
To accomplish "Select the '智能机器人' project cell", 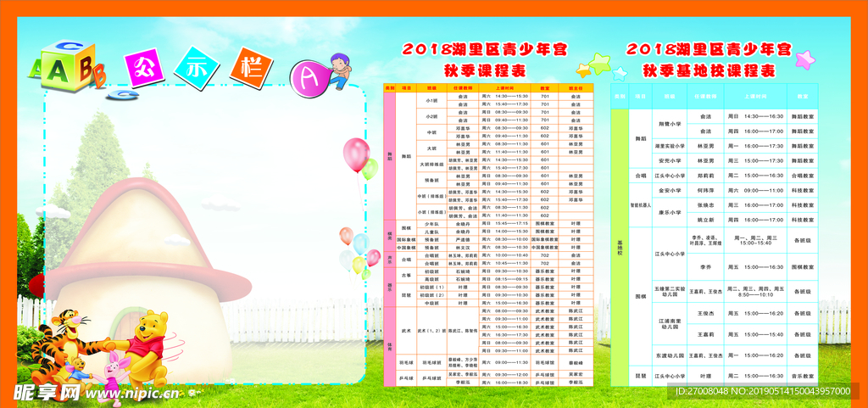I will pyautogui.click(x=641, y=204).
